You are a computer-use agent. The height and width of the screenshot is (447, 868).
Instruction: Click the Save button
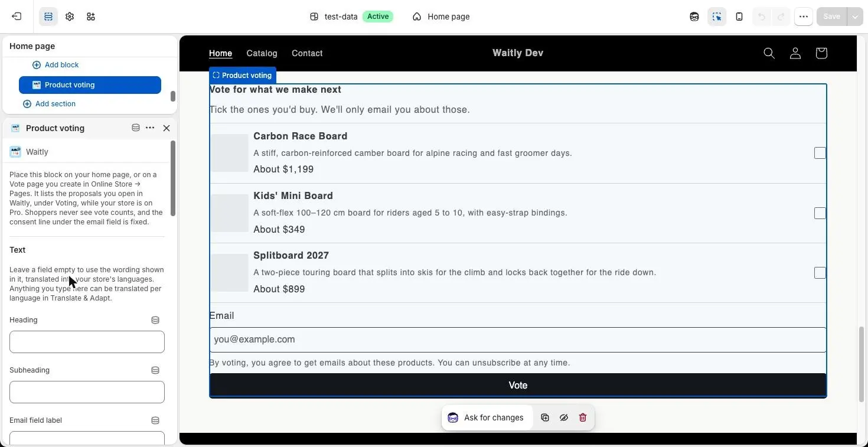831,17
